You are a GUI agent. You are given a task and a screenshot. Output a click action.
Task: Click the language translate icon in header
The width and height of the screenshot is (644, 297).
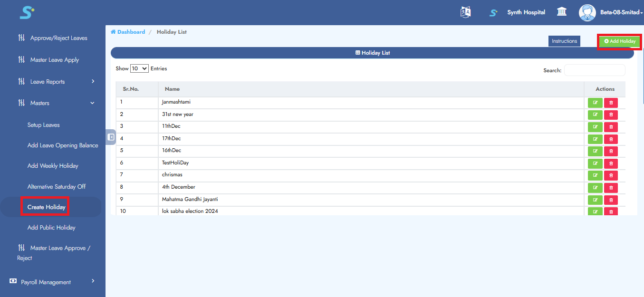[465, 12]
